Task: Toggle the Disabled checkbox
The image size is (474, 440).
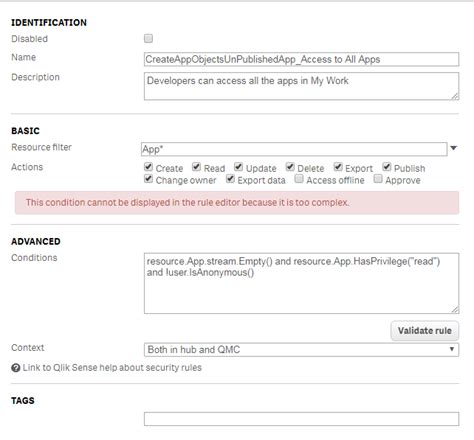Action: pos(148,38)
